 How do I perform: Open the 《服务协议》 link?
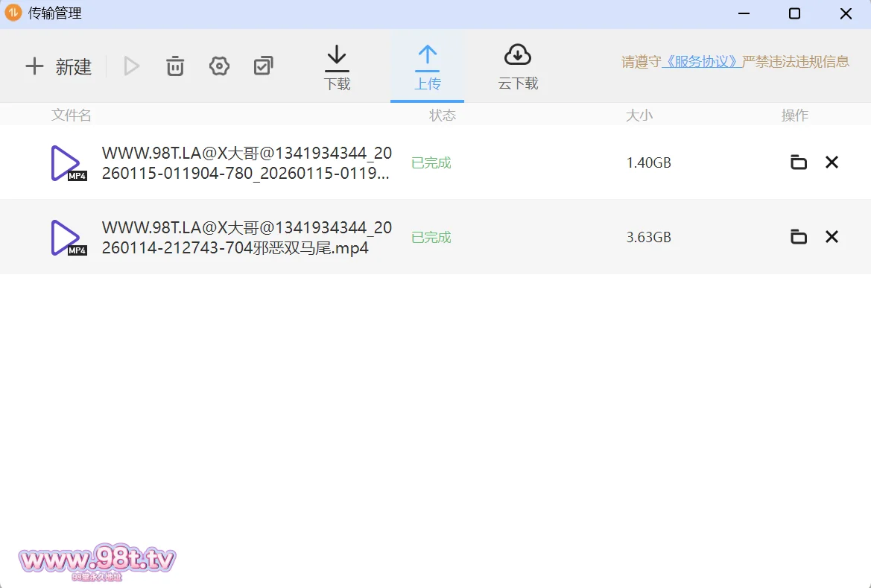coord(701,62)
